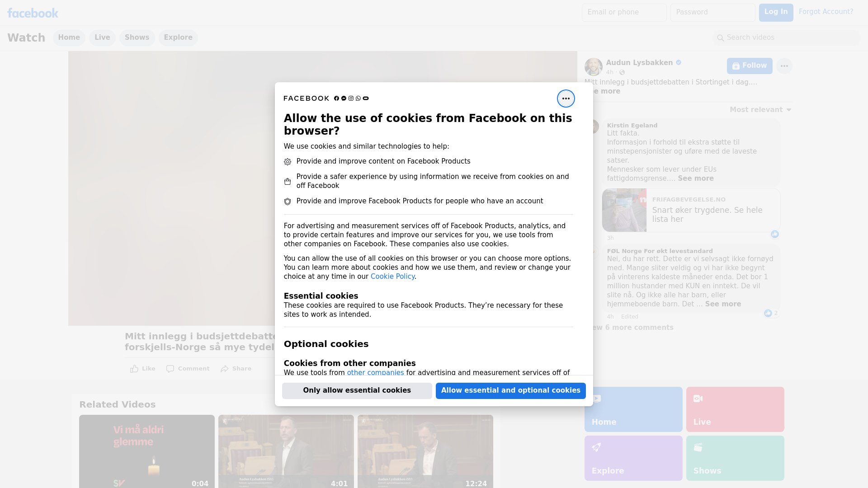
Task: Open post options three-dots next to Follow
Action: [784, 66]
